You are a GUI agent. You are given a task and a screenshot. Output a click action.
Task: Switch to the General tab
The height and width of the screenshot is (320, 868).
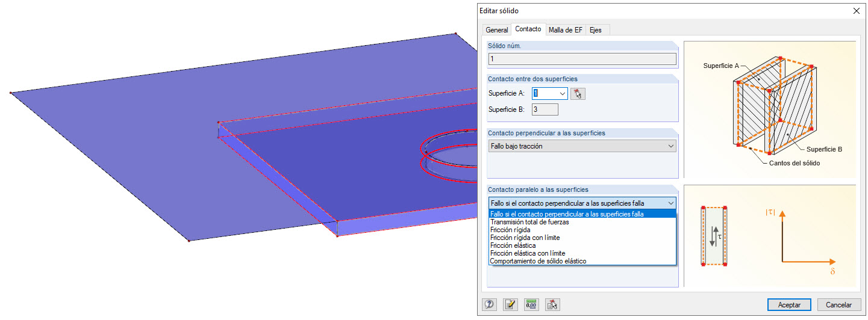click(497, 29)
